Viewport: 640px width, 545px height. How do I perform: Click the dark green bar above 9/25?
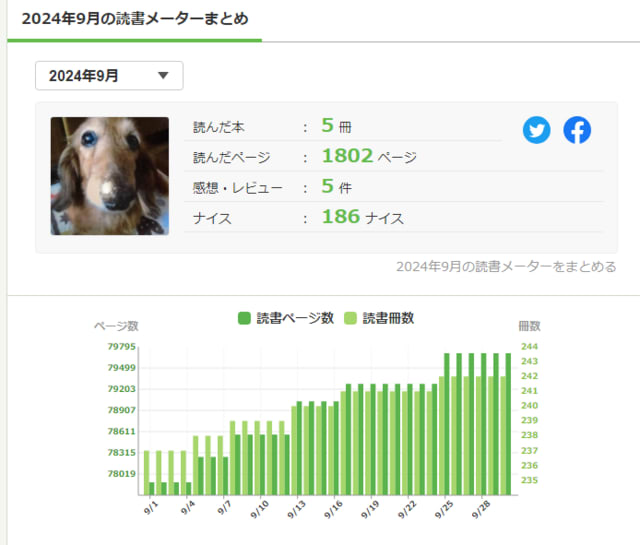(x=447, y=424)
